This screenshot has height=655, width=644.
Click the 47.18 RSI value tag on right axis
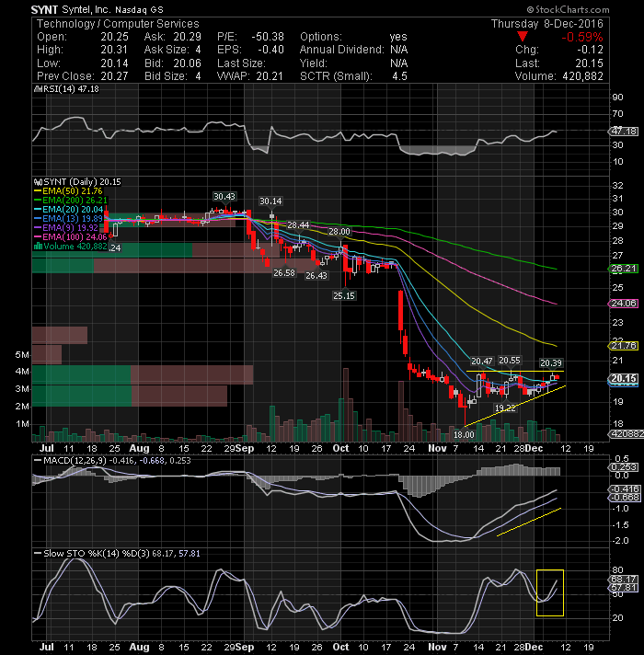pos(625,132)
